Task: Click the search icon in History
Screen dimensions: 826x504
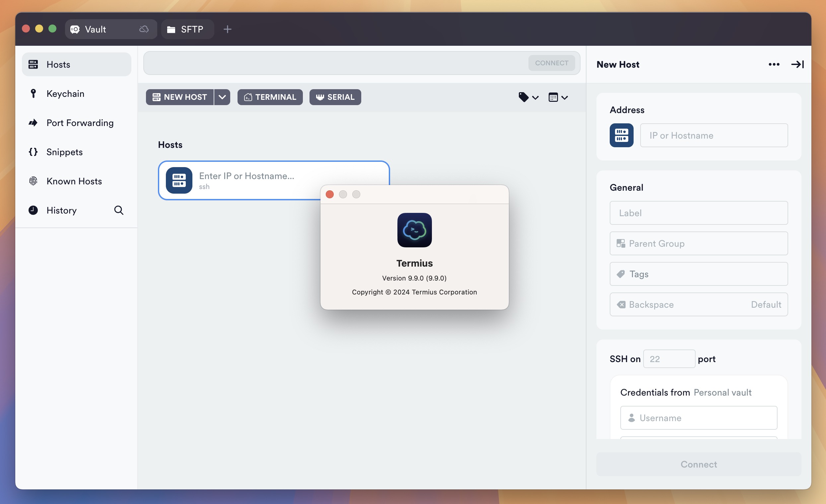Action: (118, 209)
